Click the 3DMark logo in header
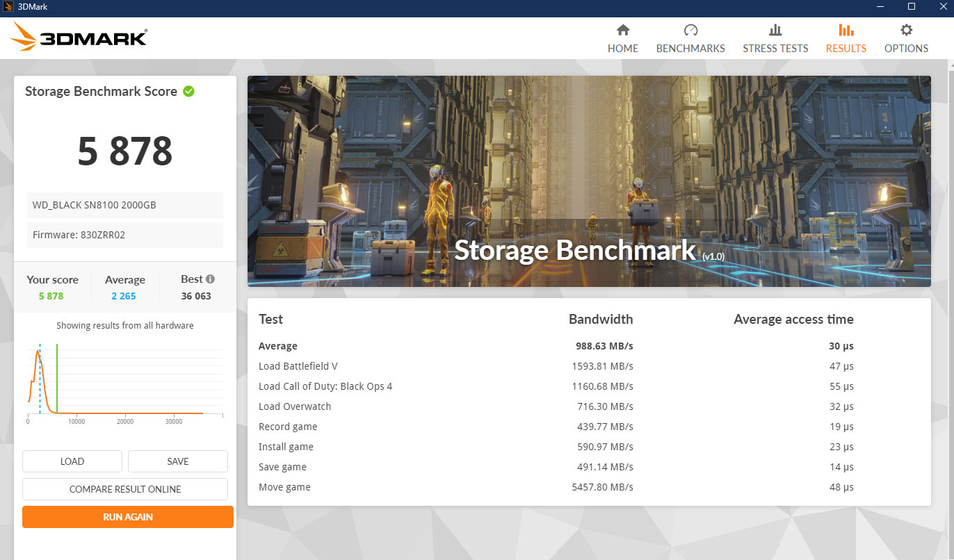Image resolution: width=954 pixels, height=560 pixels. click(x=79, y=37)
